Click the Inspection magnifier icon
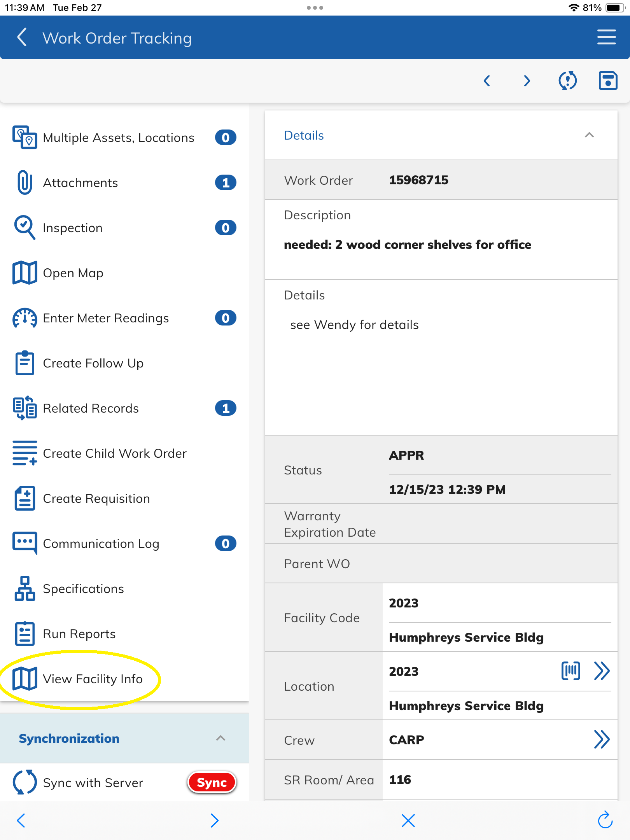Image resolution: width=630 pixels, height=840 pixels. pyautogui.click(x=24, y=227)
